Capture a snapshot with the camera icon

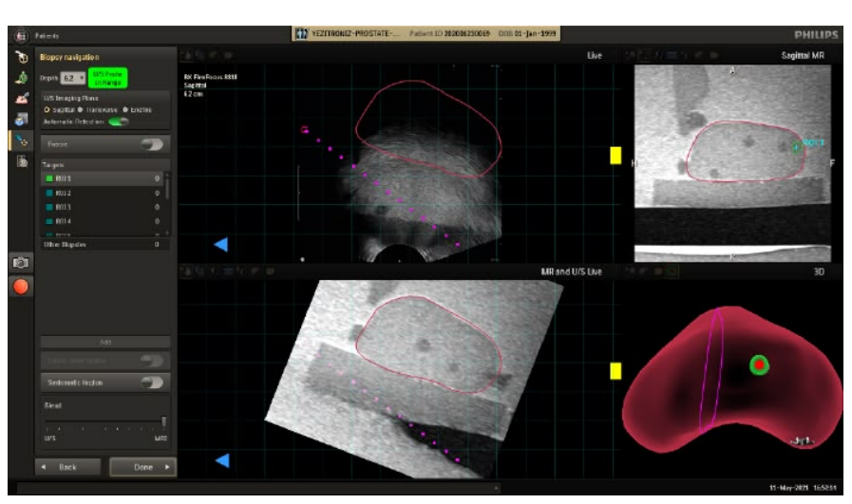pyautogui.click(x=21, y=263)
